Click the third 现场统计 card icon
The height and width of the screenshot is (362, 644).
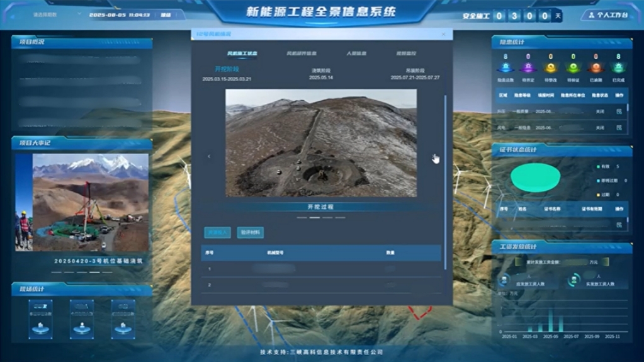(123, 319)
